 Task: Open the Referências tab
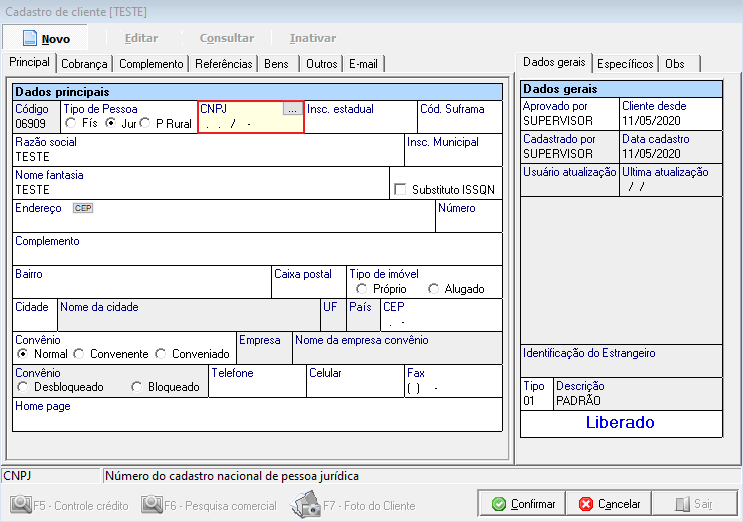(223, 63)
